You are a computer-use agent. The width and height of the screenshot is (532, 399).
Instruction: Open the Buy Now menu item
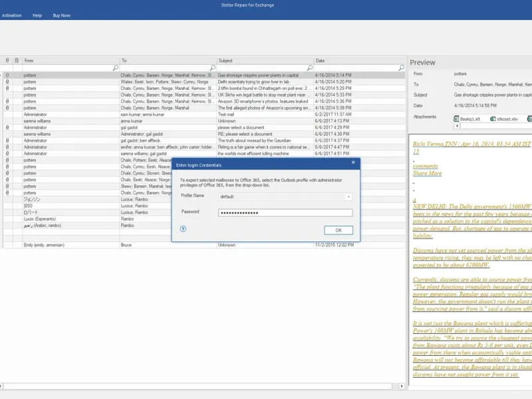pos(61,15)
